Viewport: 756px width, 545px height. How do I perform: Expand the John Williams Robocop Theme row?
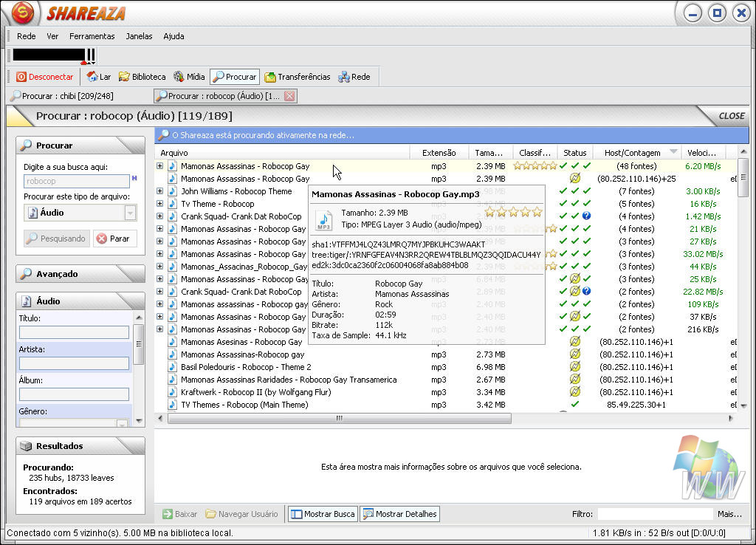159,191
